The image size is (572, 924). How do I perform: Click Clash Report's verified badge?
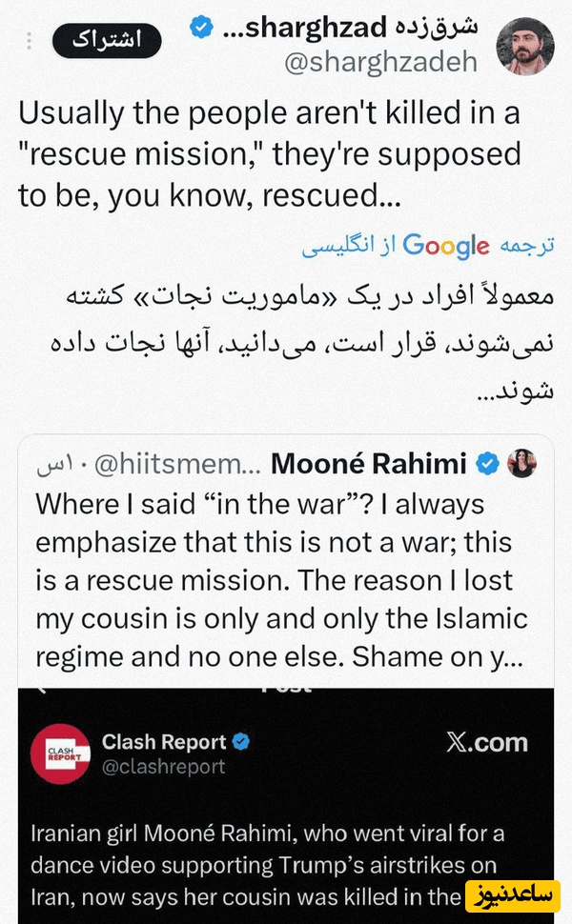point(244,742)
